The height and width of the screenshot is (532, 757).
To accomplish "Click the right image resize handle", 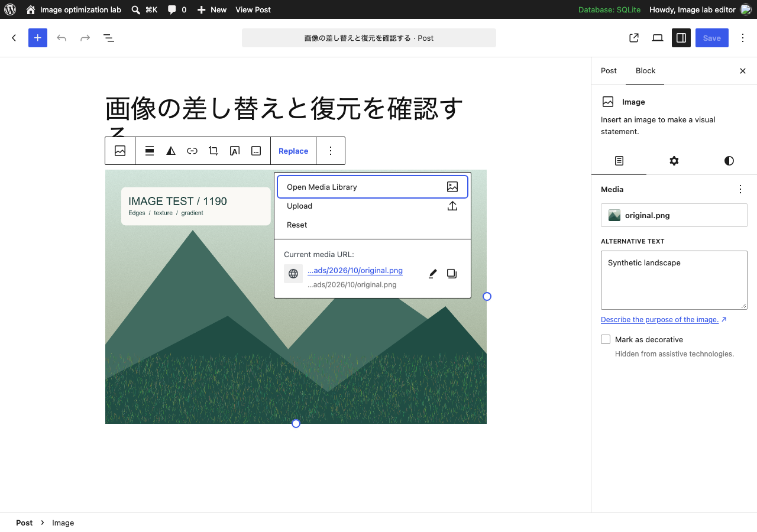I will pyautogui.click(x=487, y=296).
